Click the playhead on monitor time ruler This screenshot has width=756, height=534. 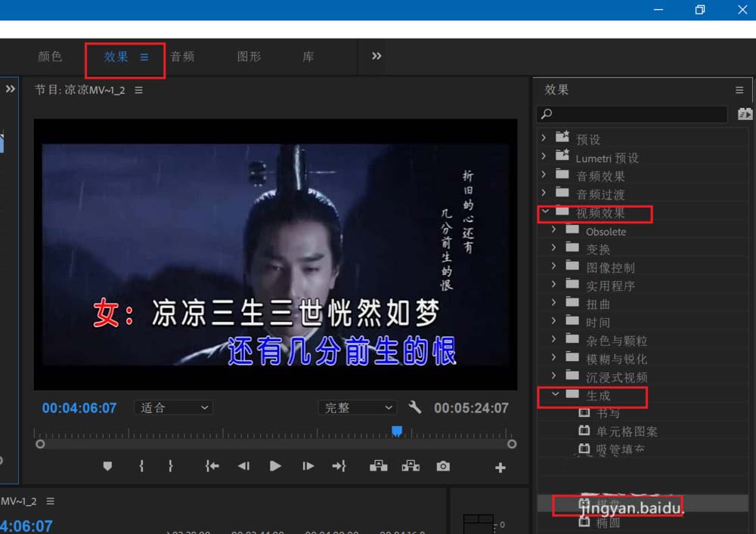click(x=397, y=431)
